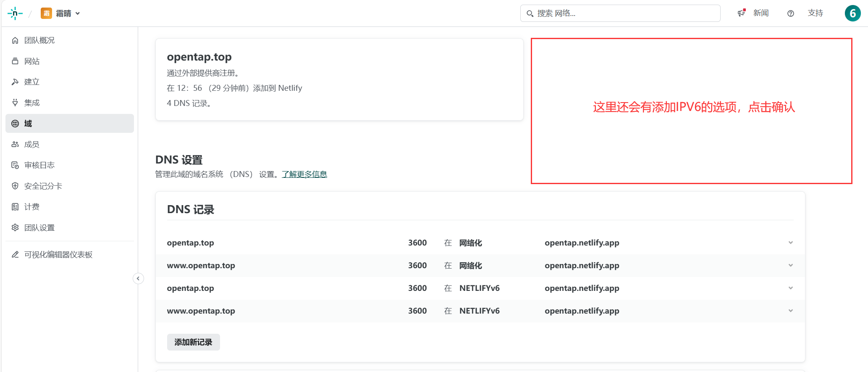Click the 搜索 网络 search field
Image resolution: width=868 pixels, height=372 pixels.
pos(620,13)
